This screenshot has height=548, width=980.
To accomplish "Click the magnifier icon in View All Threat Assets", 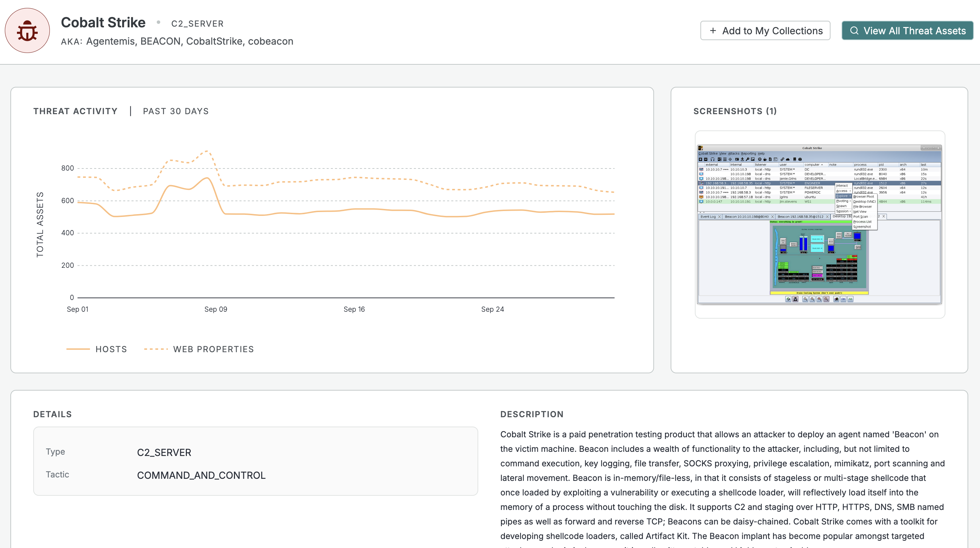I will coord(854,30).
